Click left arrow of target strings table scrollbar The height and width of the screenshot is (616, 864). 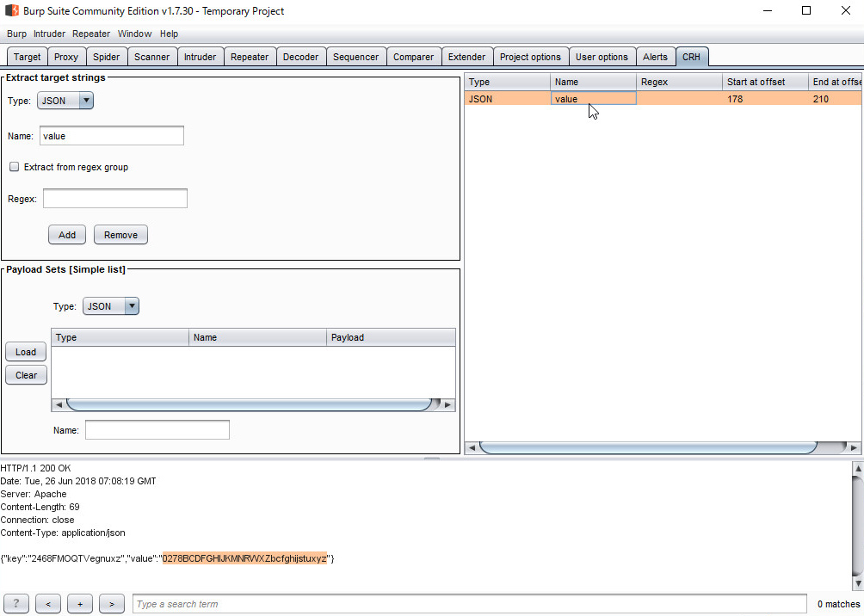tap(472, 448)
